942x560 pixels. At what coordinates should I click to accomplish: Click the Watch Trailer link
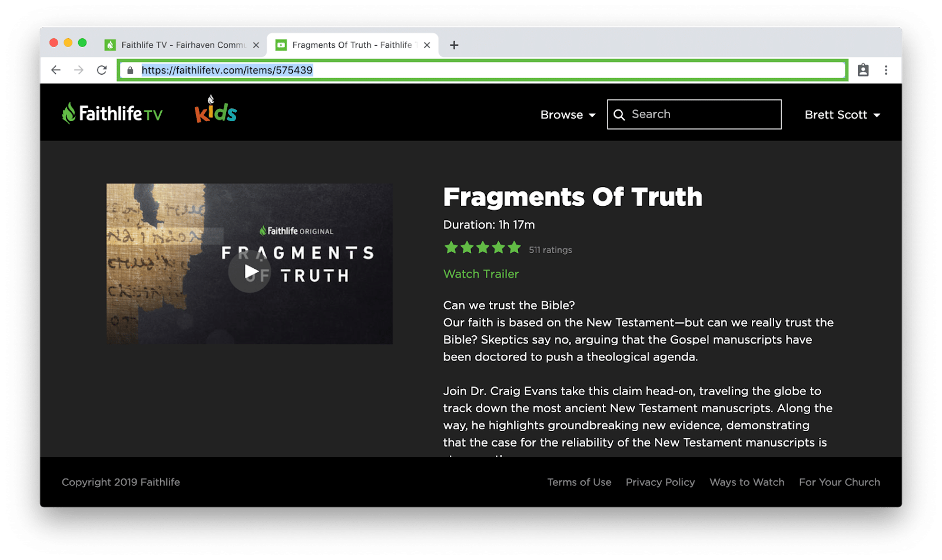pyautogui.click(x=481, y=274)
